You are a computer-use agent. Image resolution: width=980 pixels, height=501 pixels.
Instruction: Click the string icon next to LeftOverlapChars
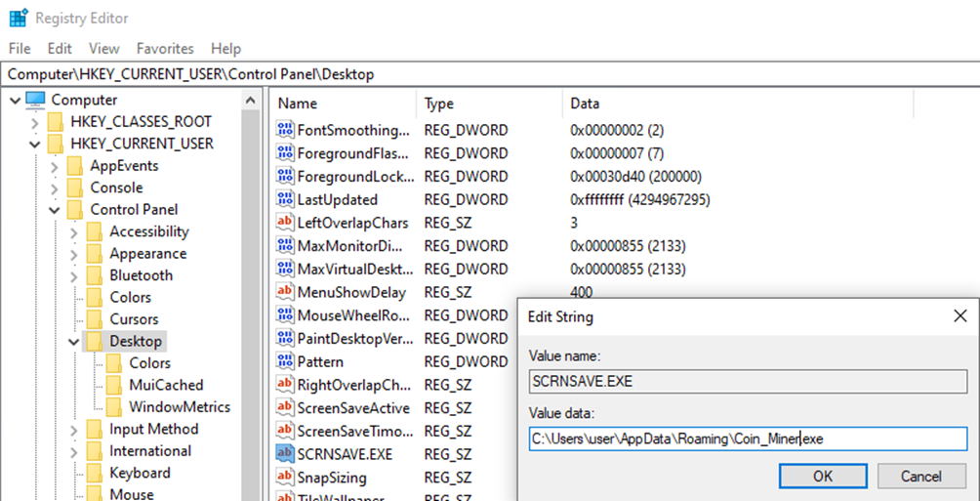[285, 223]
